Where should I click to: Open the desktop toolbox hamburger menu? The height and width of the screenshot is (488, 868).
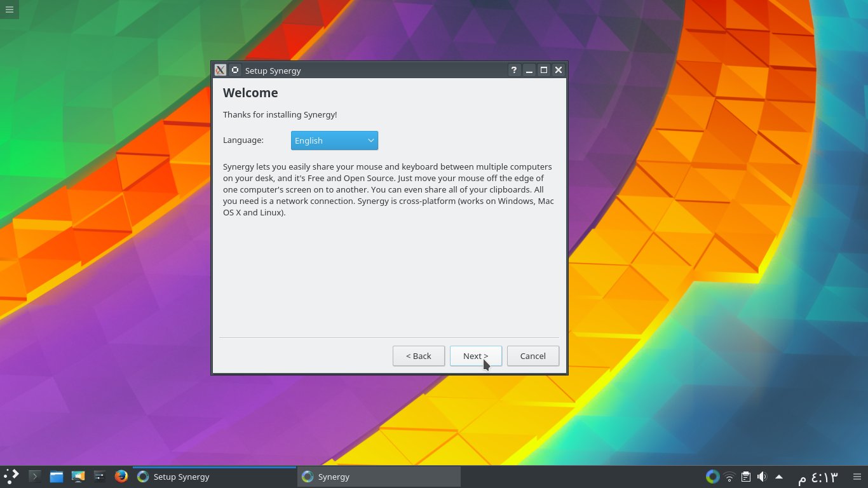tap(9, 9)
